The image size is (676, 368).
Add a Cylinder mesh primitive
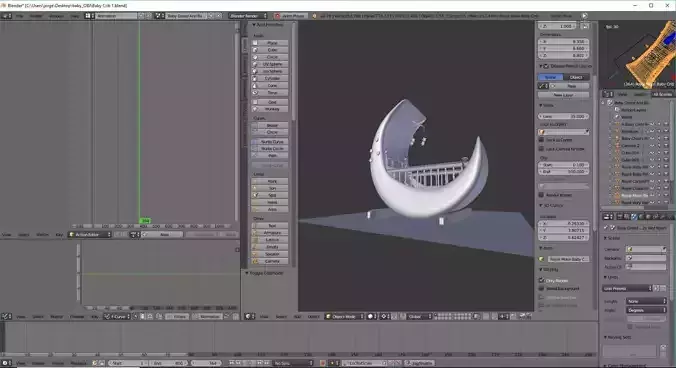pos(270,78)
